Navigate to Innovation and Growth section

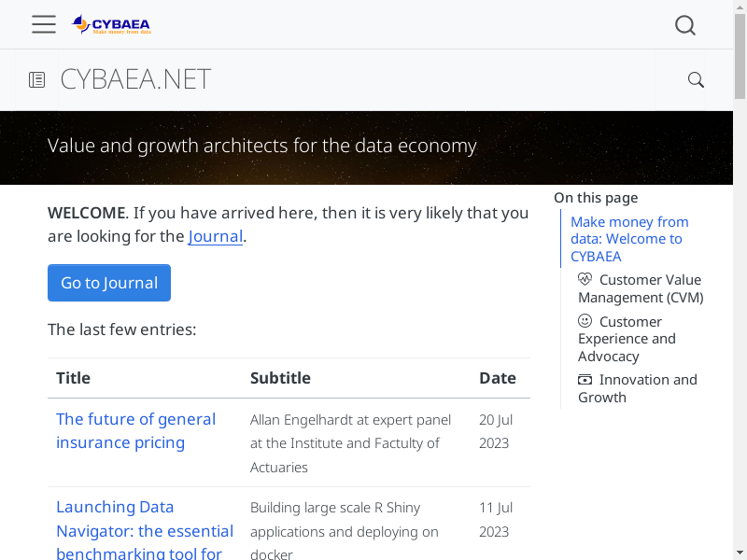640,388
